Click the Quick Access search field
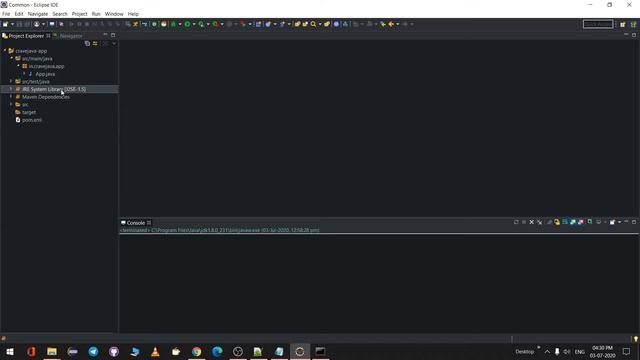The width and height of the screenshot is (640, 360). pos(598,24)
